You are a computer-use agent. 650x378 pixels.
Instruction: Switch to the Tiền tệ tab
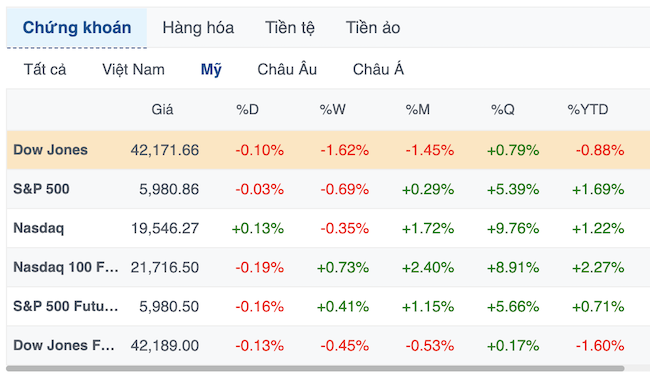pos(290,28)
